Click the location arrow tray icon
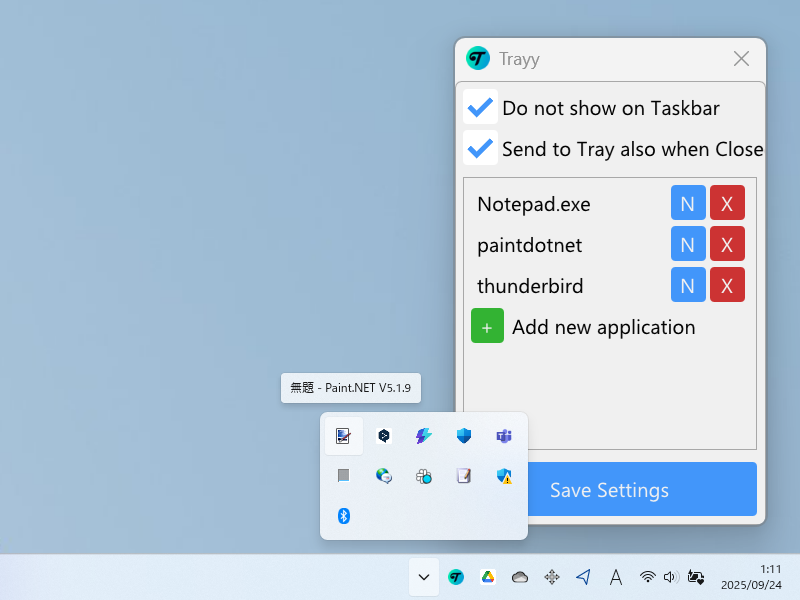Image resolution: width=800 pixels, height=600 pixels. pyautogui.click(x=584, y=577)
